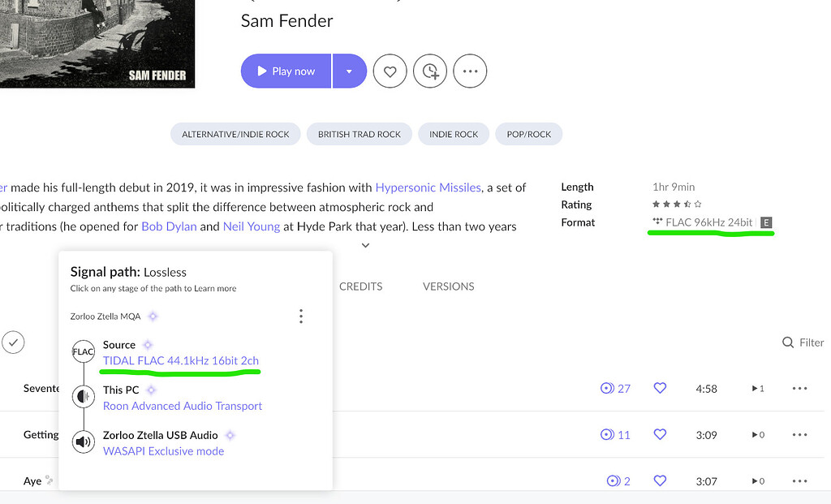Click the heart favorite icon near Play now
831x504 pixels.
[390, 71]
